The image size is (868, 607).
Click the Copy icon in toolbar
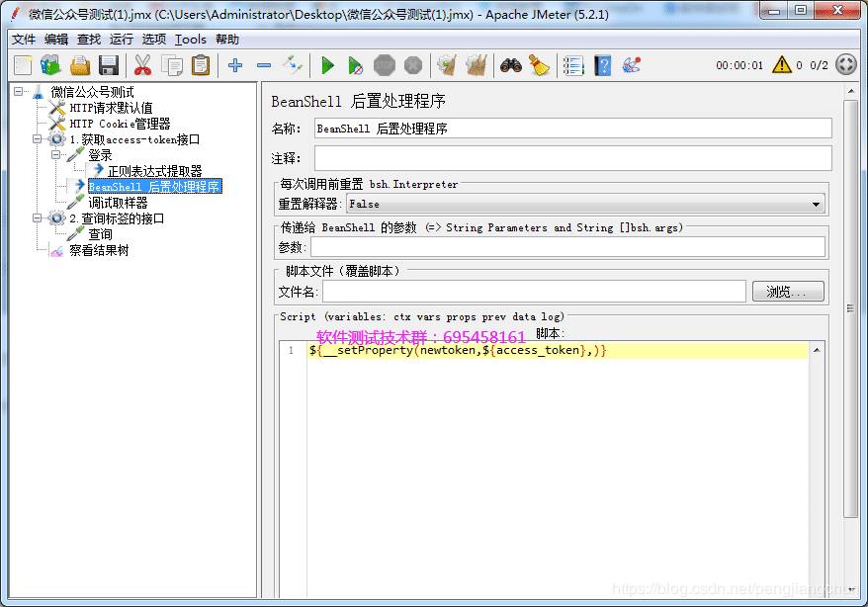(x=172, y=65)
